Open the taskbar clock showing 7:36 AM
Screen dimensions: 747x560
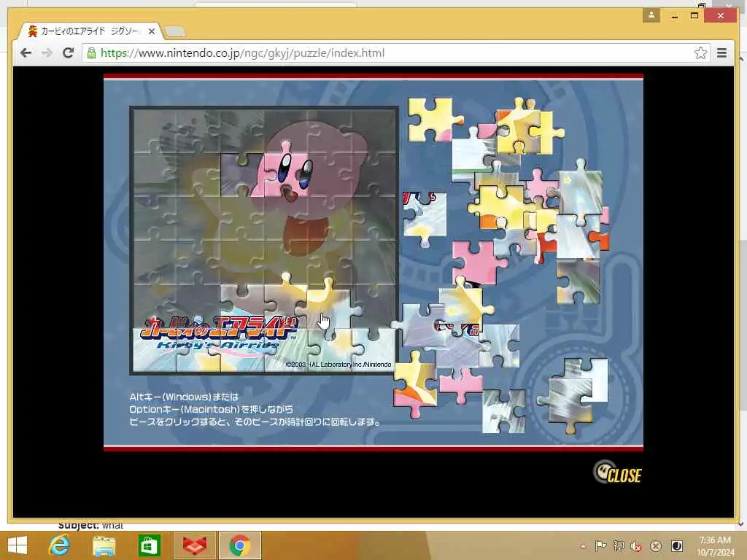(715, 546)
